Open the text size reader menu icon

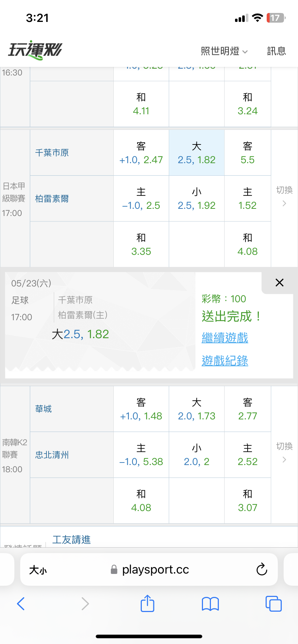coord(38,570)
